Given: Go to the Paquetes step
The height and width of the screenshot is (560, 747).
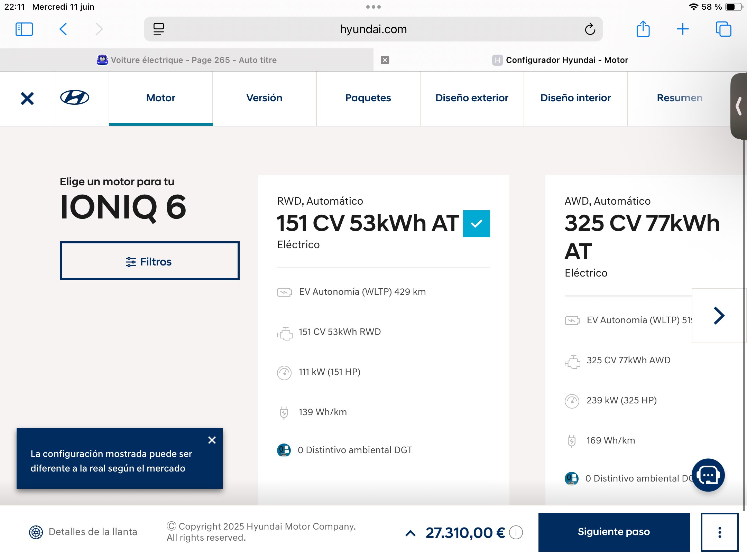Looking at the screenshot, I should click(x=368, y=98).
